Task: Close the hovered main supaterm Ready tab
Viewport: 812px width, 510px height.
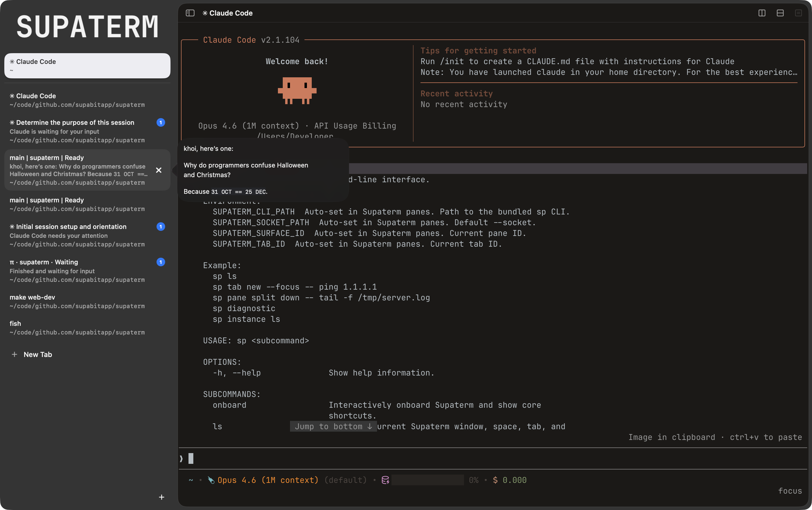Action: point(158,170)
